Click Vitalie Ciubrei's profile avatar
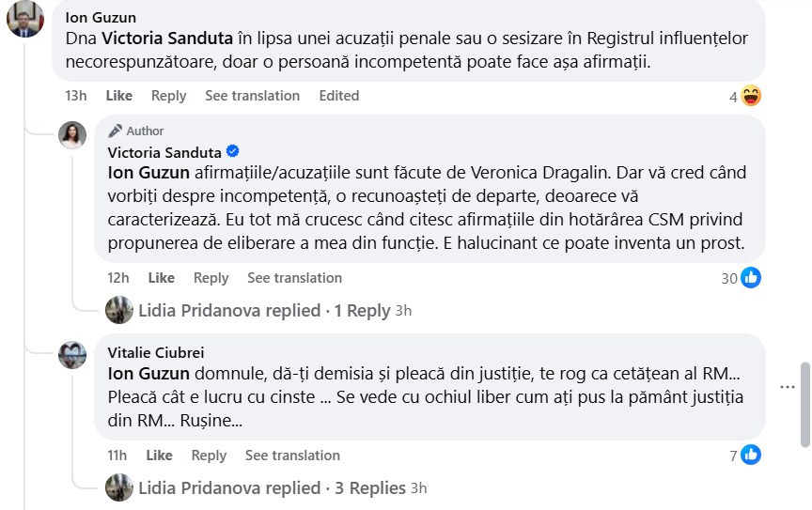 click(x=72, y=354)
